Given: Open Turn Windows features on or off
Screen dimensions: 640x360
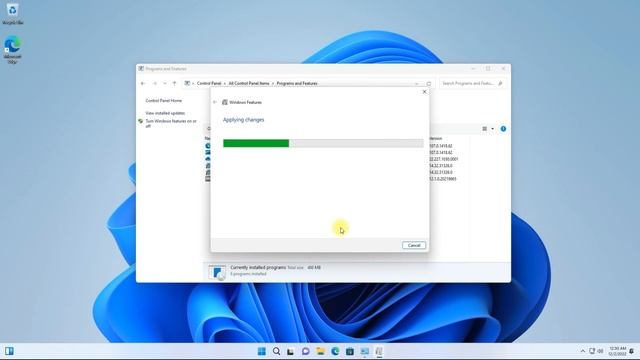Looking at the screenshot, I should [171, 123].
